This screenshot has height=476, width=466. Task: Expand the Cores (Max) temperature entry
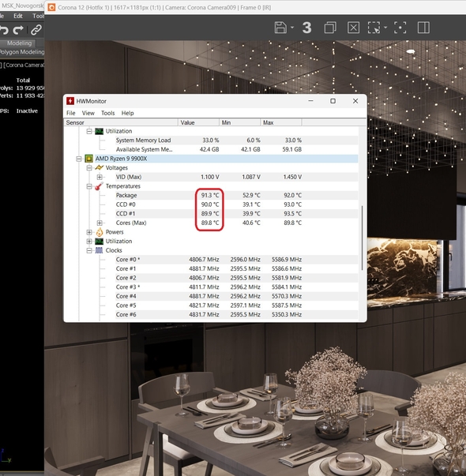pyautogui.click(x=100, y=223)
